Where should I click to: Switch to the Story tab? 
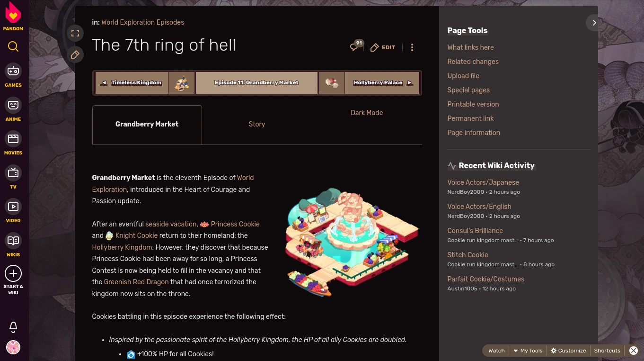pyautogui.click(x=257, y=124)
